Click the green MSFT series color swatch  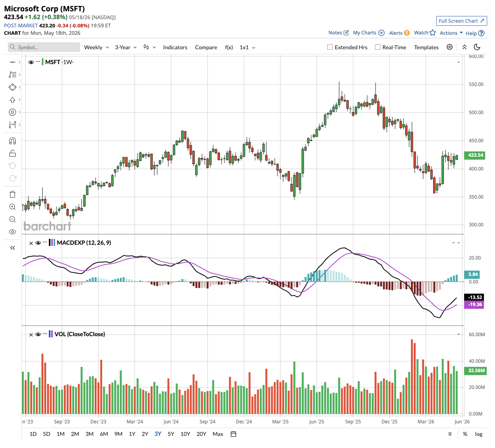[42, 62]
